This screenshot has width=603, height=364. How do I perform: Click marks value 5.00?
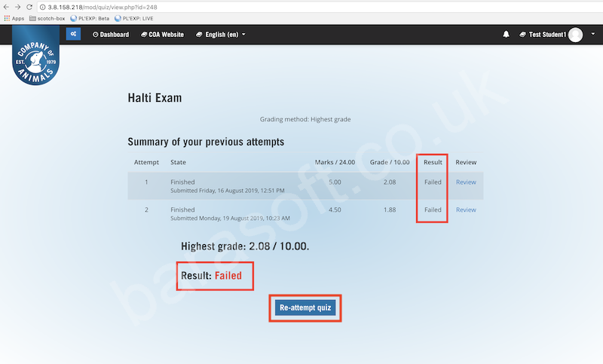(x=335, y=182)
